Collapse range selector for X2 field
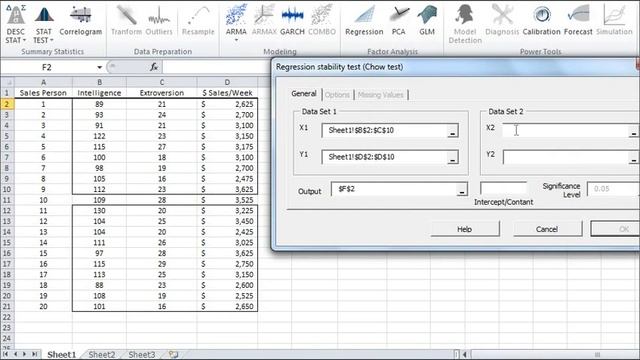This screenshot has height=360, width=640. point(633,131)
